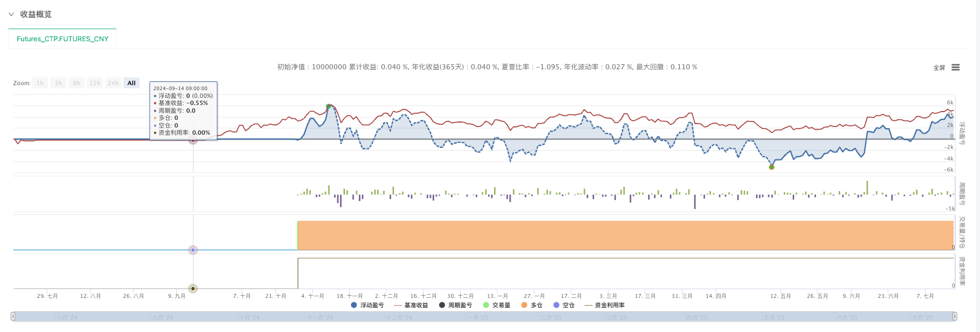980x332 pixels.
Task: Open the chart context menu hamburger icon
Action: (x=955, y=67)
